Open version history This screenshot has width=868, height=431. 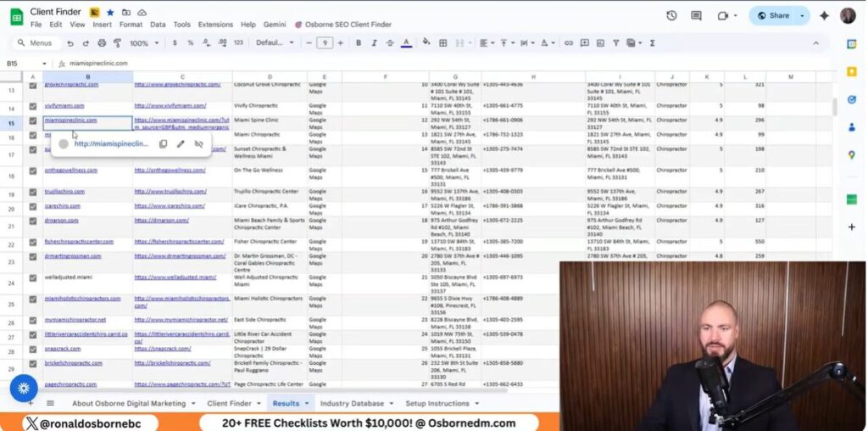(x=671, y=15)
